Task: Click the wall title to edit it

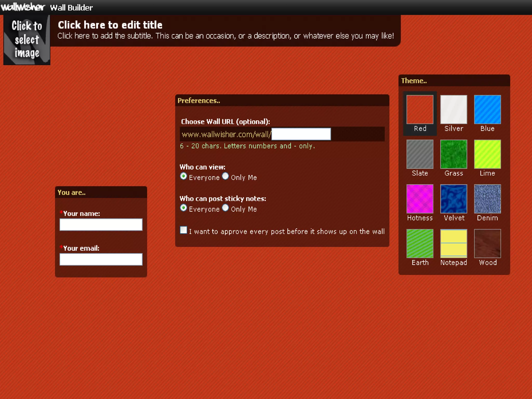Action: [x=110, y=25]
